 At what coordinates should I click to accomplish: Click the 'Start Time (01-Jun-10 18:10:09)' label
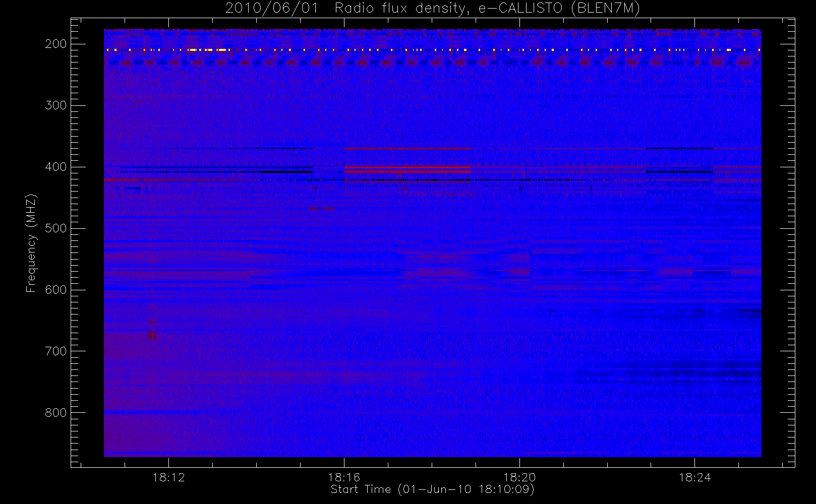click(x=432, y=489)
